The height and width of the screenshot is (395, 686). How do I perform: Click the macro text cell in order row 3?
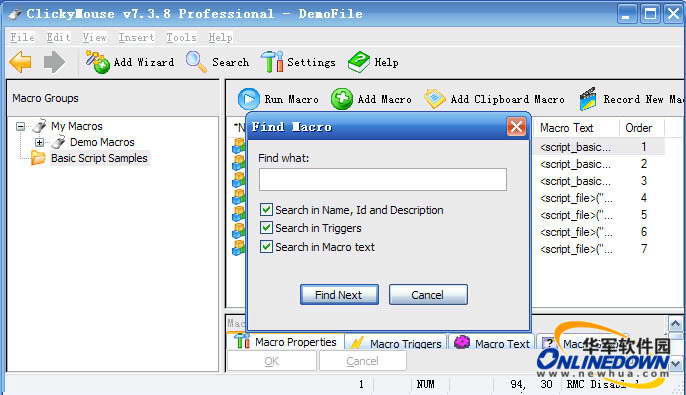(x=575, y=181)
